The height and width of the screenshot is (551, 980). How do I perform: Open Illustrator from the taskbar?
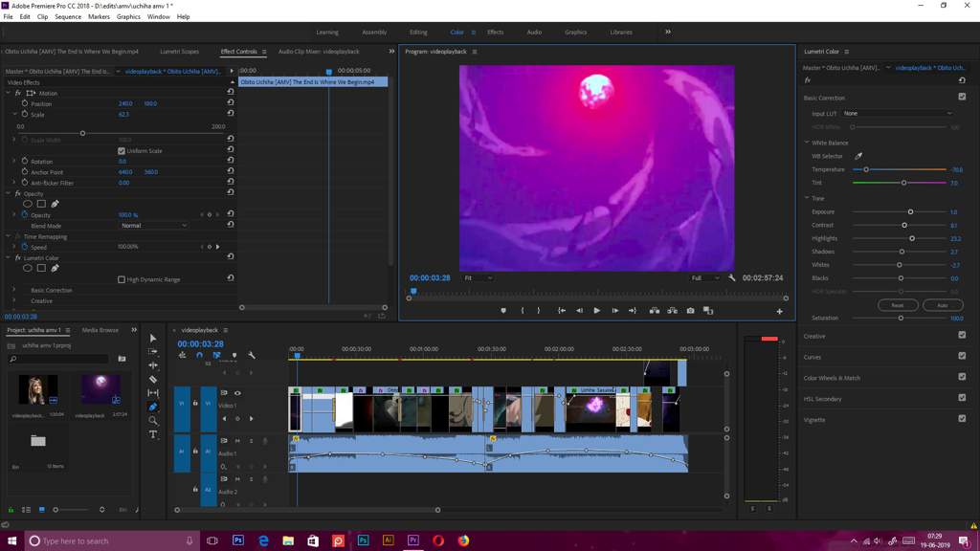pos(389,540)
